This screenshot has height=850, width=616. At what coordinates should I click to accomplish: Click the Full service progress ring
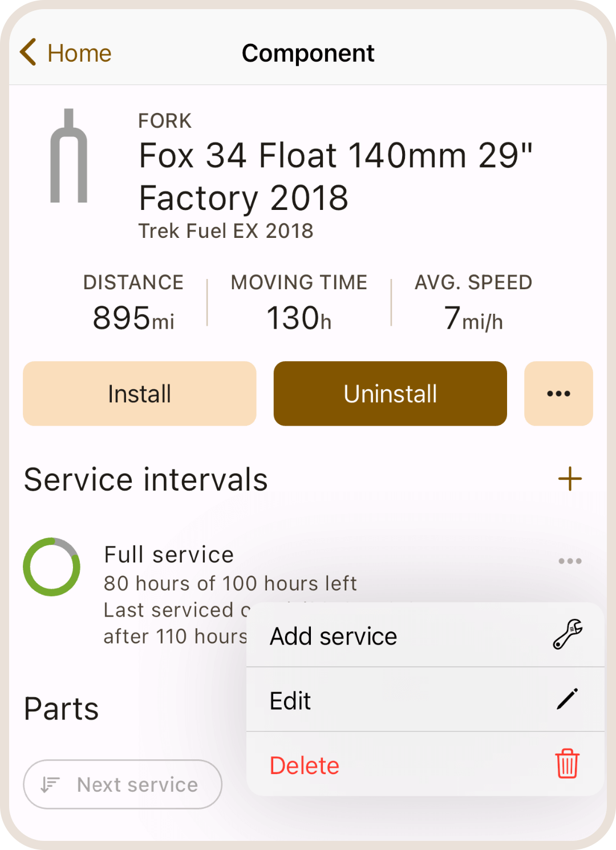pos(51,566)
